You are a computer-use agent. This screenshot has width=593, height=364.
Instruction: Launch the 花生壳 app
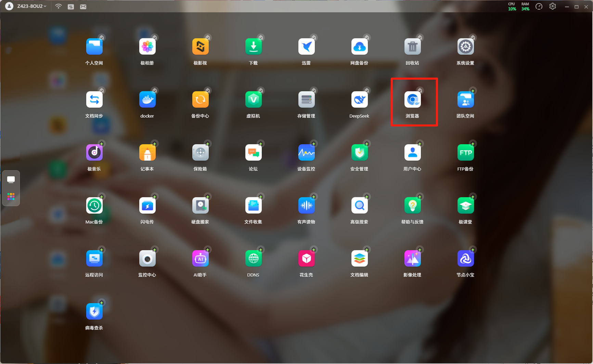307,258
